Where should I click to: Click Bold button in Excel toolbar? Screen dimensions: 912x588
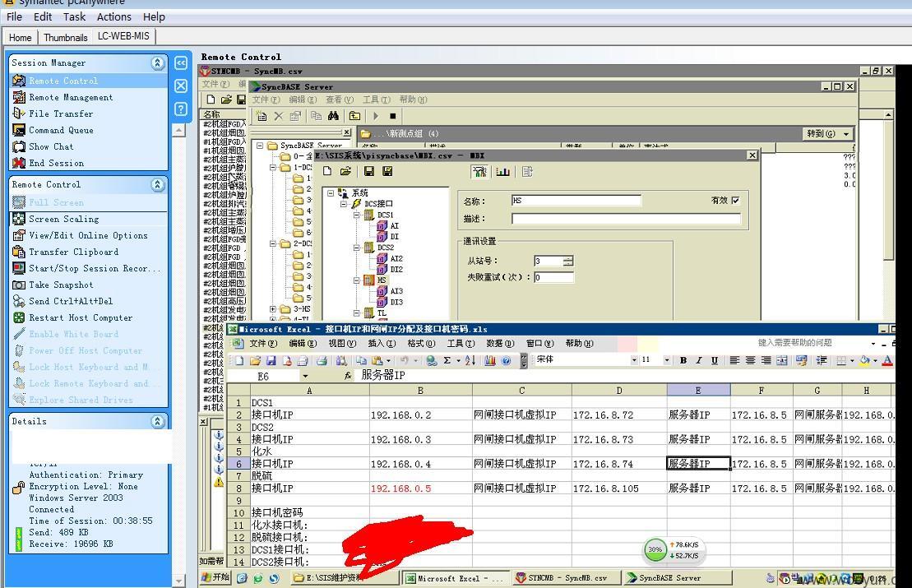coord(683,360)
